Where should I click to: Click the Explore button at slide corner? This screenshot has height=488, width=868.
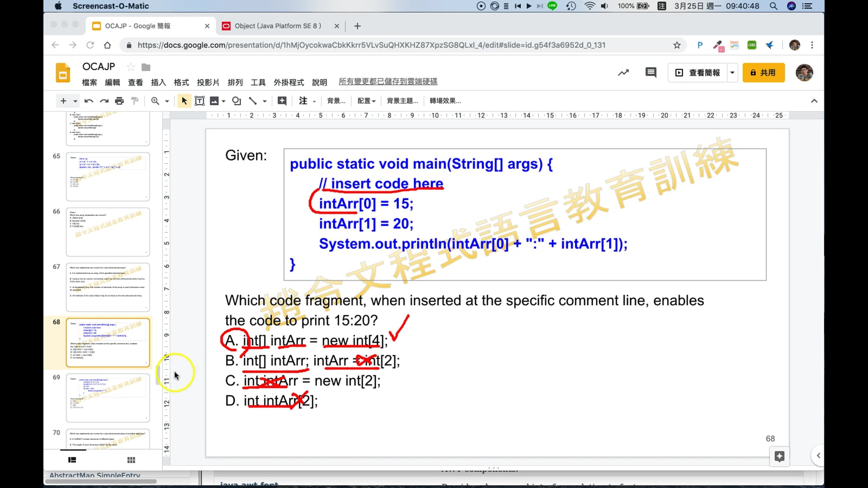pos(779,456)
